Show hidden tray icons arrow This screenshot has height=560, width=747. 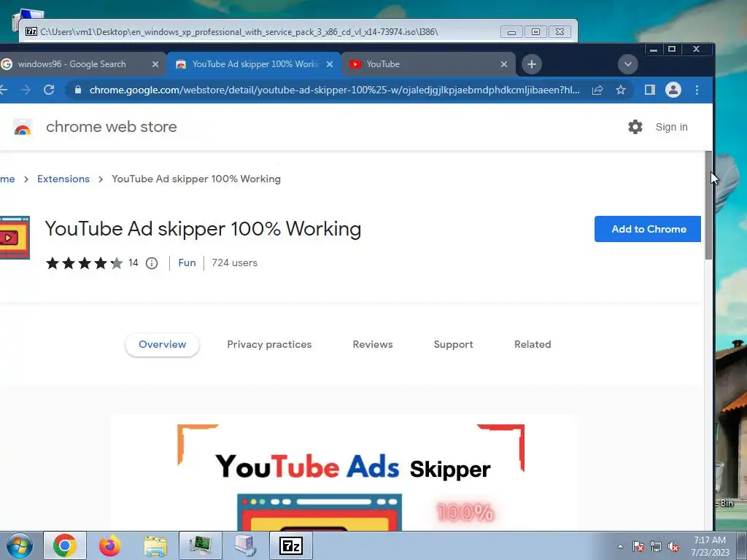pyautogui.click(x=620, y=546)
